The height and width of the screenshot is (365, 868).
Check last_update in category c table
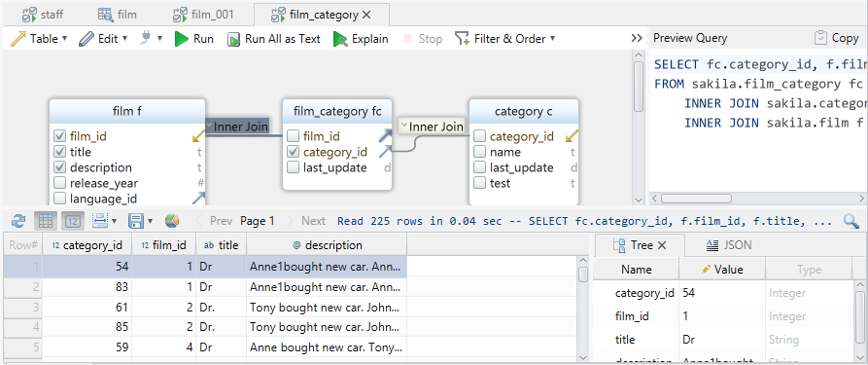coord(480,167)
